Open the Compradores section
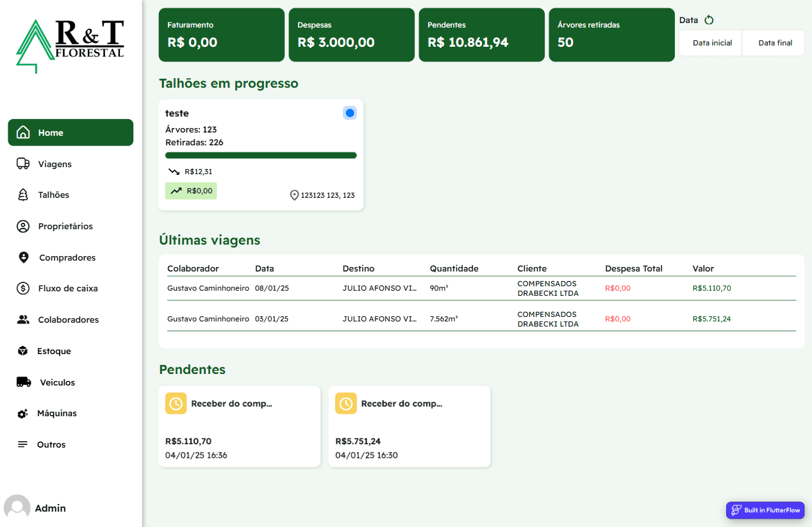The height and width of the screenshot is (527, 812). (70, 257)
